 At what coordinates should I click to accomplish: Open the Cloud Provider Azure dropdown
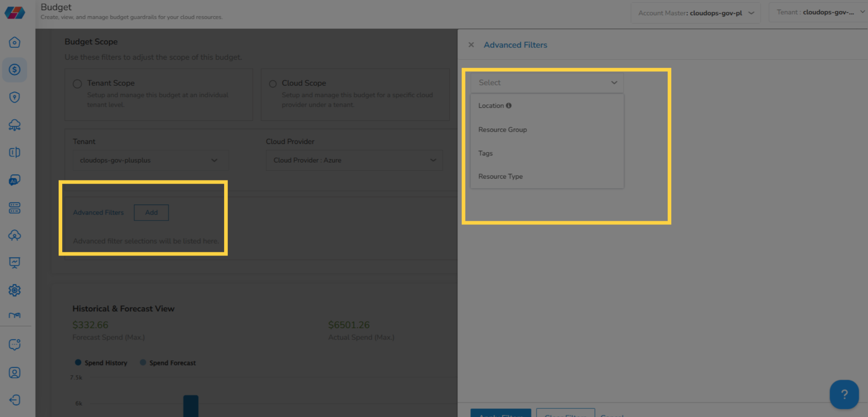click(x=354, y=160)
